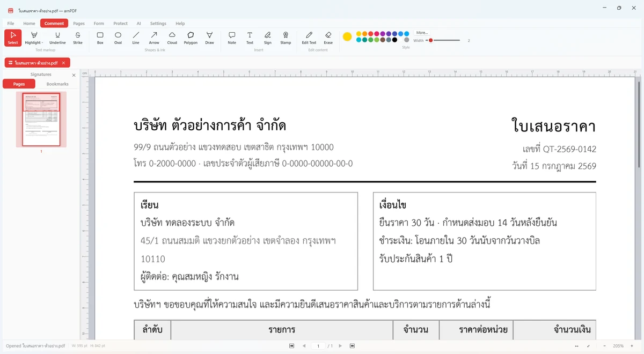644x354 pixels.
Task: Adjust the Width slider handle
Action: click(x=431, y=40)
